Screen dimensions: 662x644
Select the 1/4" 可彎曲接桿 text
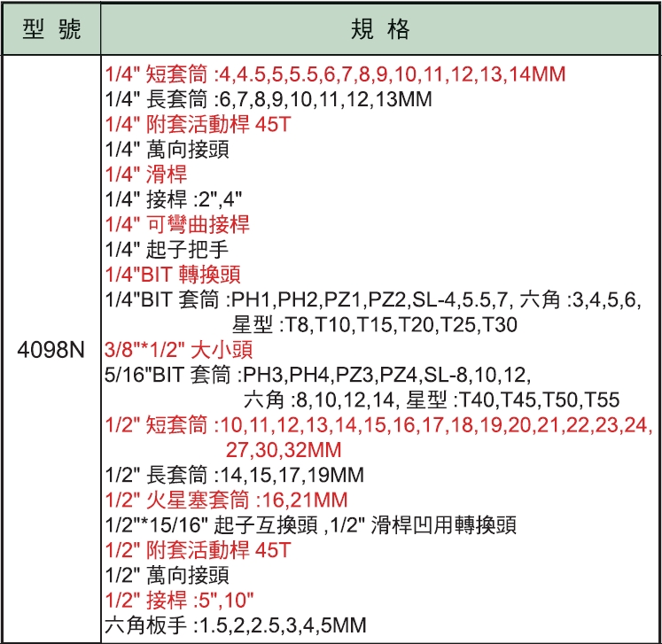pos(176,224)
